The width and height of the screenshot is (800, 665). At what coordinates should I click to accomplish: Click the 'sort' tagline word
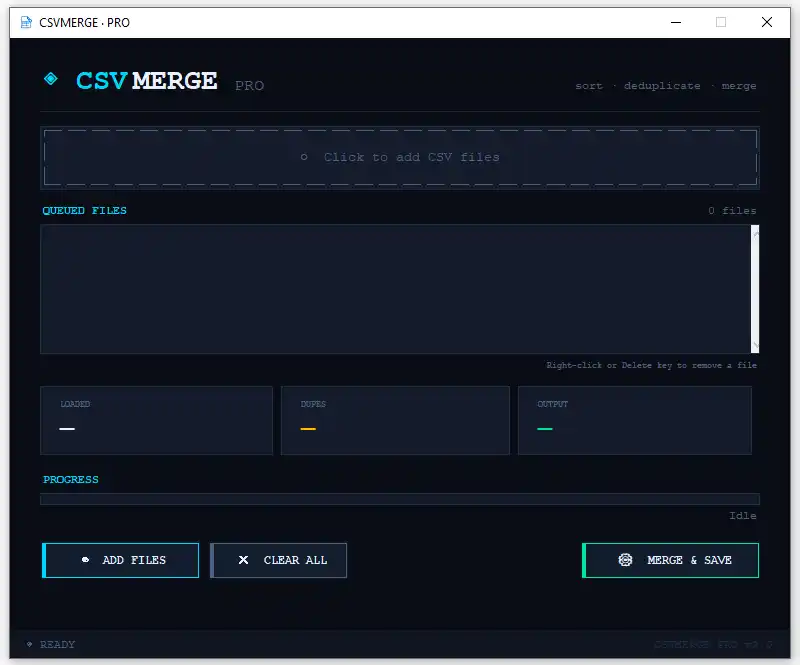click(x=589, y=86)
